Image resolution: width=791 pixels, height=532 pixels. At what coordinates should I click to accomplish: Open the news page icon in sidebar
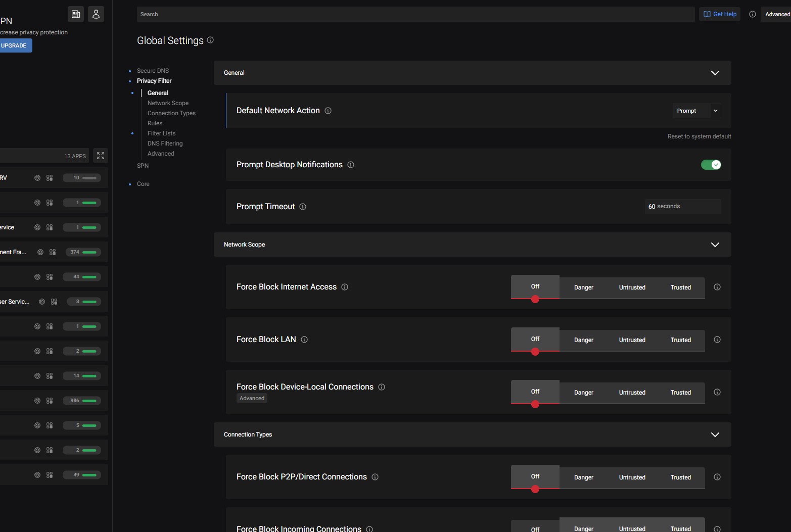76,14
